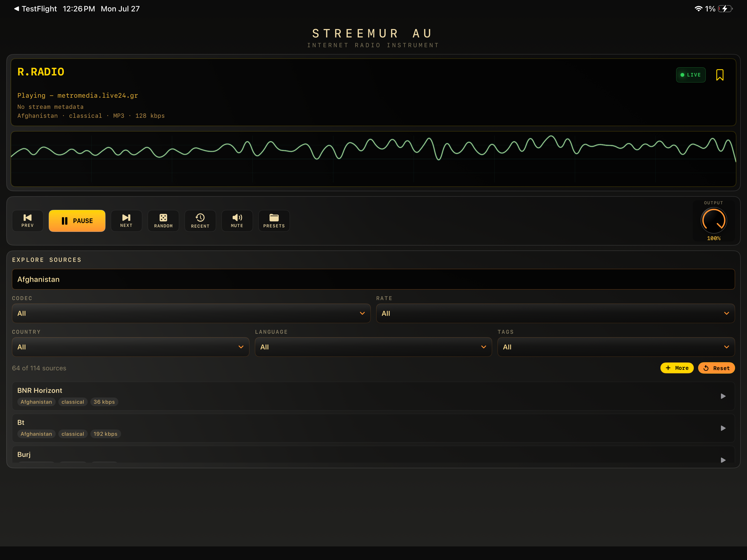Click the '64 of 114 sources' count
This screenshot has width=747, height=560.
tap(39, 368)
